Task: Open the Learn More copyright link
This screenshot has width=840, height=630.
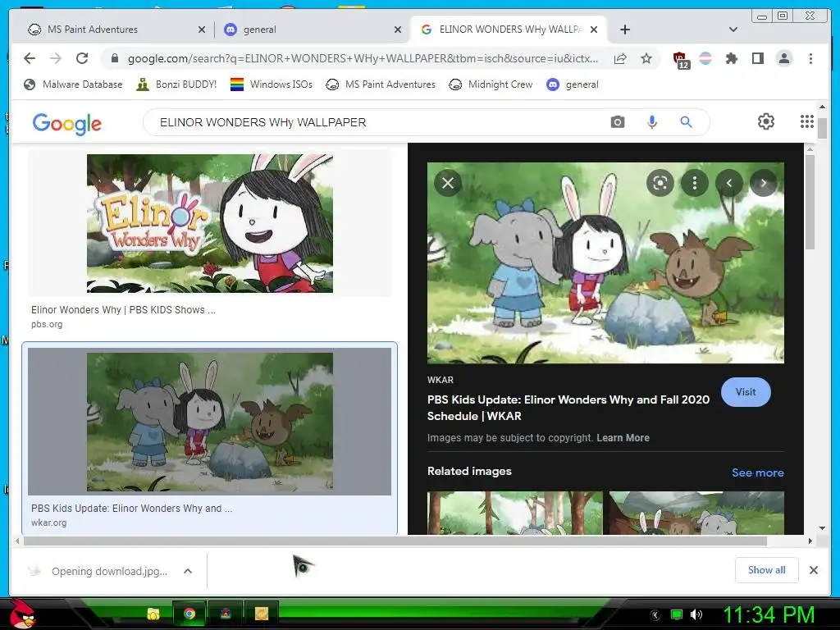Action: coord(623,438)
